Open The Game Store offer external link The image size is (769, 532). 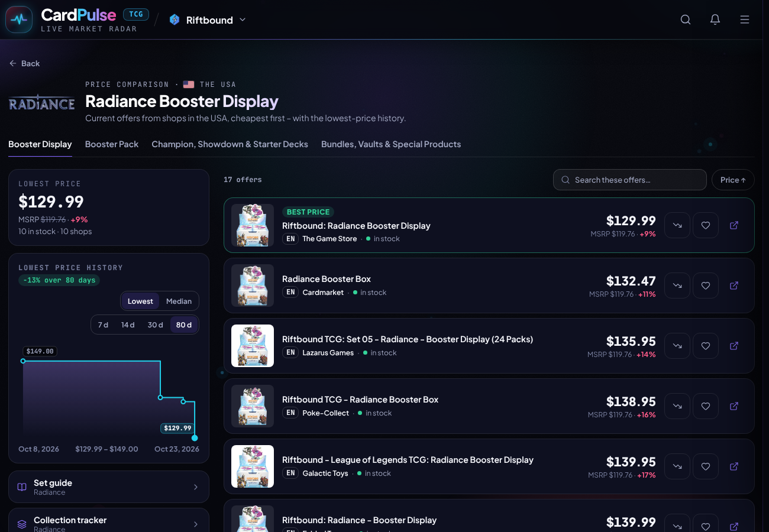point(734,225)
